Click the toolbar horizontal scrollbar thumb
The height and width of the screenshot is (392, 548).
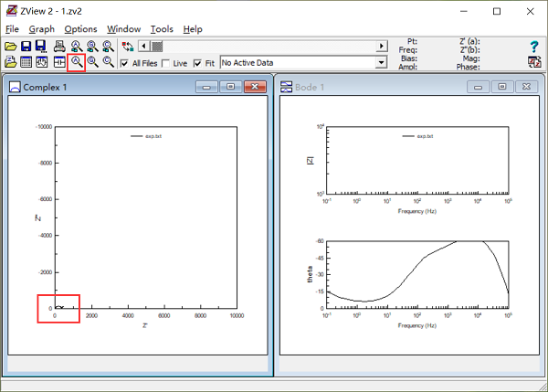(x=157, y=46)
